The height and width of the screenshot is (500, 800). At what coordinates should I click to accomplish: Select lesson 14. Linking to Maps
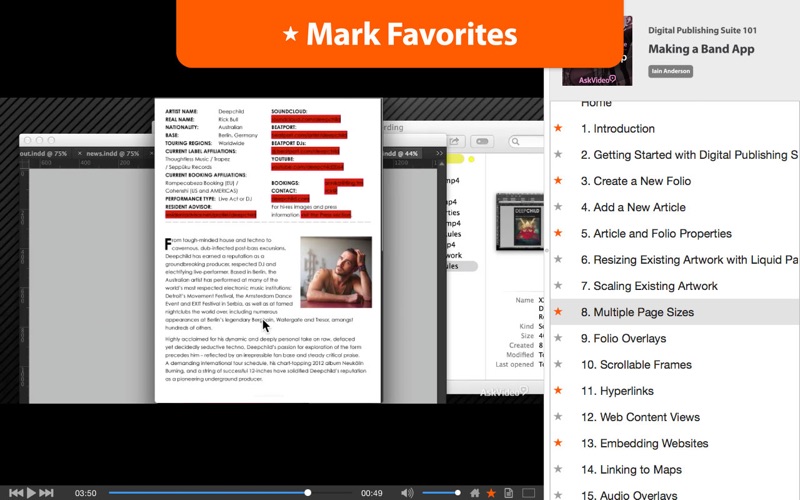coord(631,469)
